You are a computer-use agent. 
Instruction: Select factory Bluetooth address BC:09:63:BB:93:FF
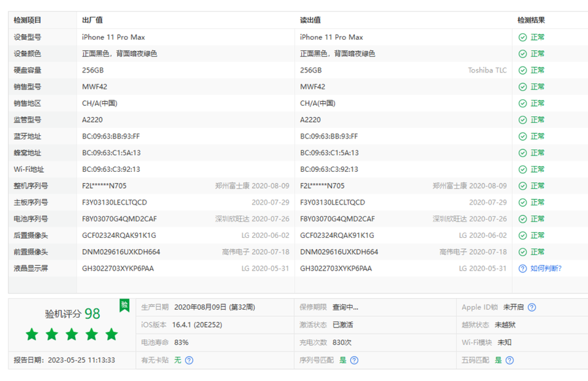[x=111, y=136]
